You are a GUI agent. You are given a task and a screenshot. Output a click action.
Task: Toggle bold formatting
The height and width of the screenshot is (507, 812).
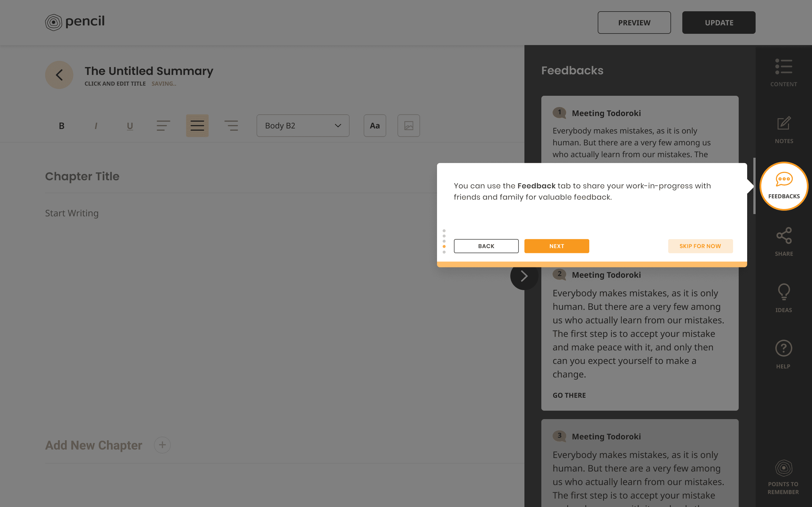[x=62, y=126]
